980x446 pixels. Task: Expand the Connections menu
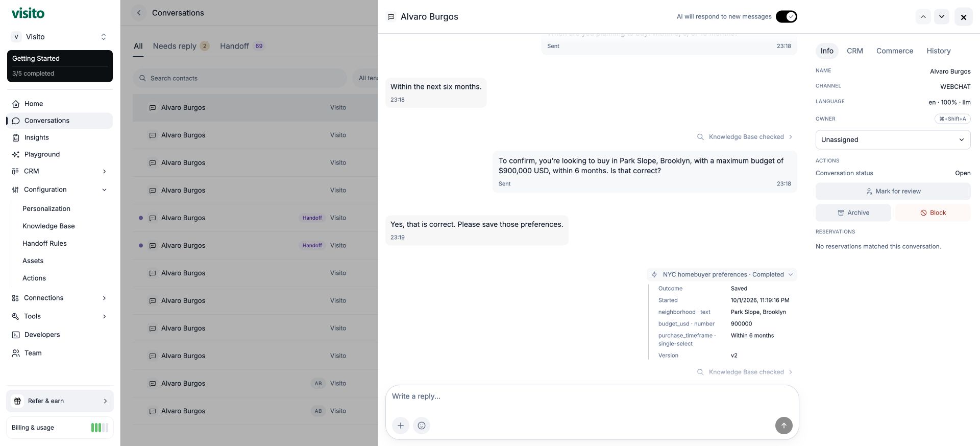[x=59, y=298]
